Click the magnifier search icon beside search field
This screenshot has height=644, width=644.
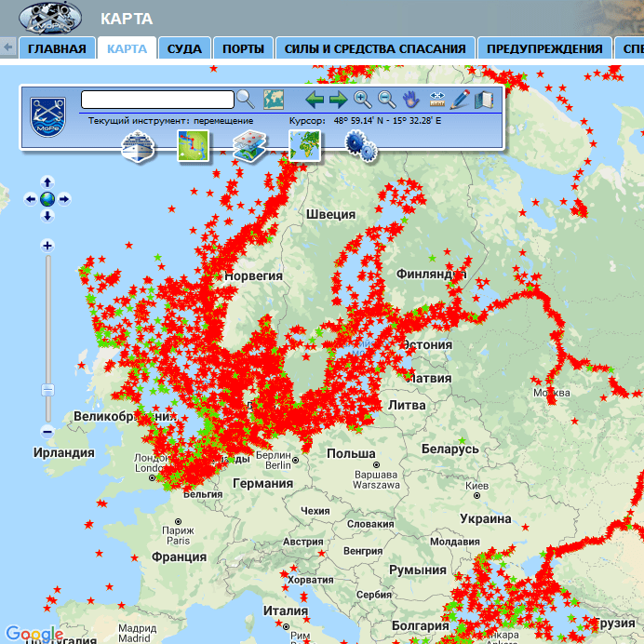[x=245, y=99]
